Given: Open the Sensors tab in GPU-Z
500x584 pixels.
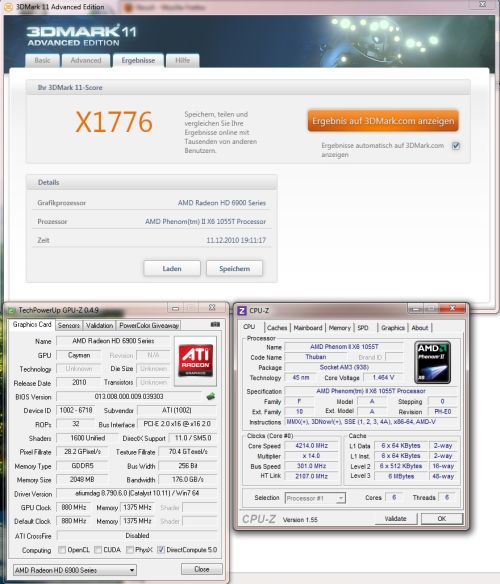Looking at the screenshot, I should coord(69,326).
